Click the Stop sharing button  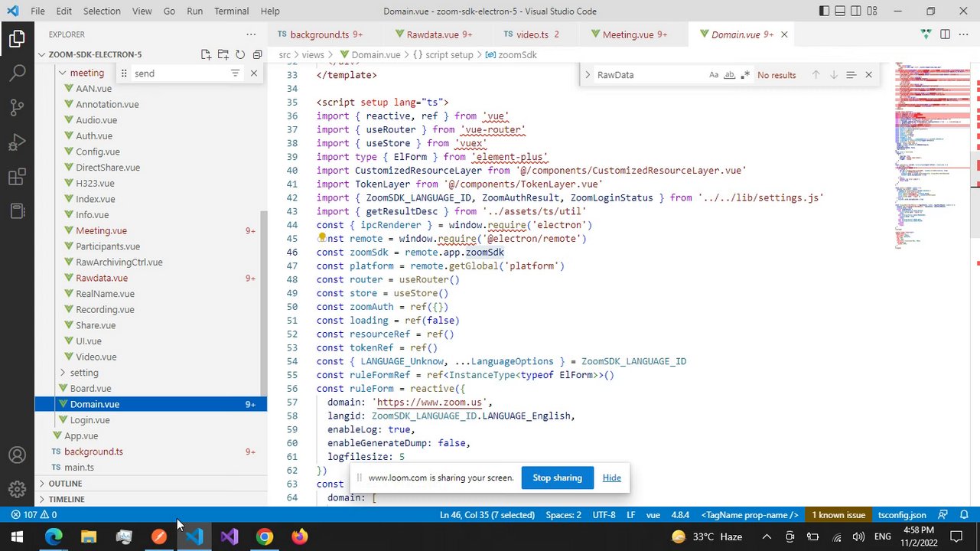pyautogui.click(x=557, y=478)
